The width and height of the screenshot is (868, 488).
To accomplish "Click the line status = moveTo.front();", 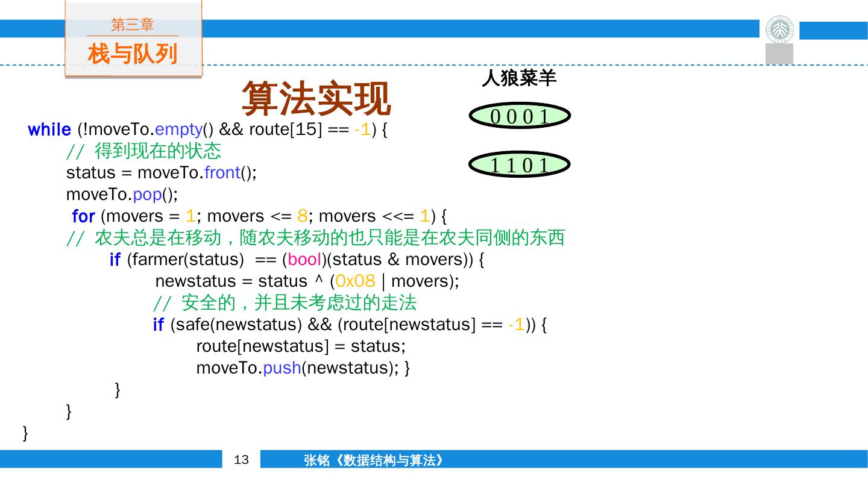I will tap(162, 173).
